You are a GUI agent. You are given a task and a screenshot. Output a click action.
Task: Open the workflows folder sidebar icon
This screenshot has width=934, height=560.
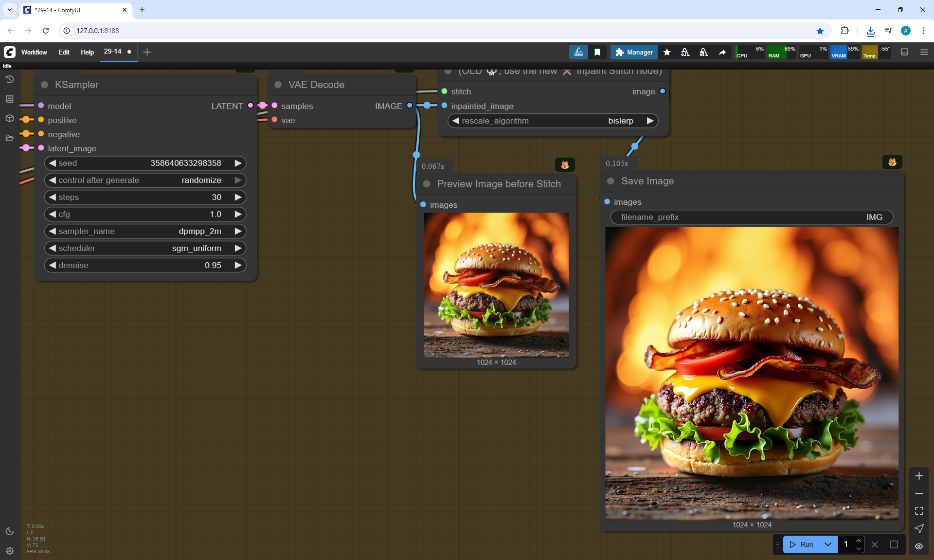10,138
